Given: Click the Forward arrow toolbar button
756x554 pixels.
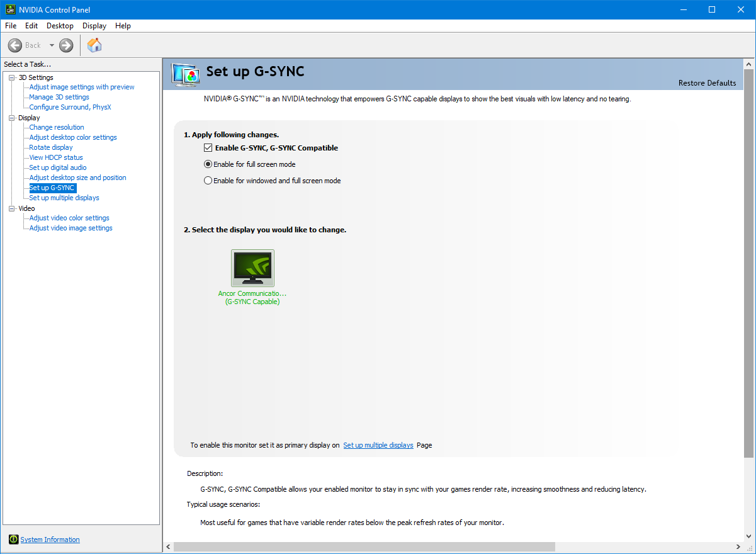Looking at the screenshot, I should (66, 45).
